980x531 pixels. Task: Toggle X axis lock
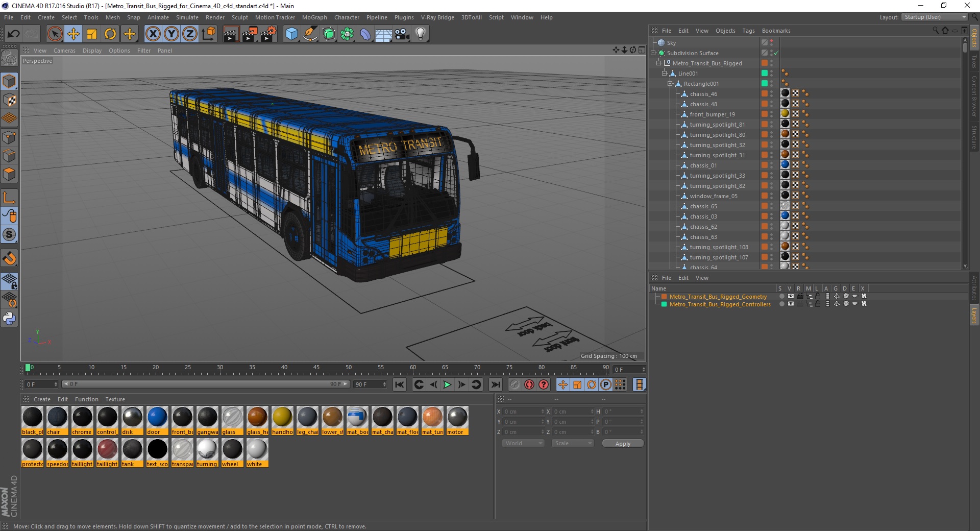(153, 34)
